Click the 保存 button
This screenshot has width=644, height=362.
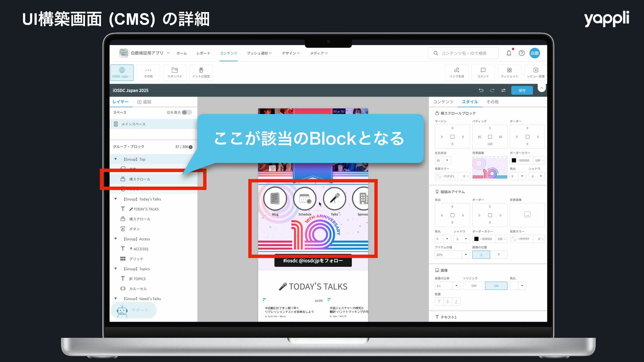click(522, 90)
